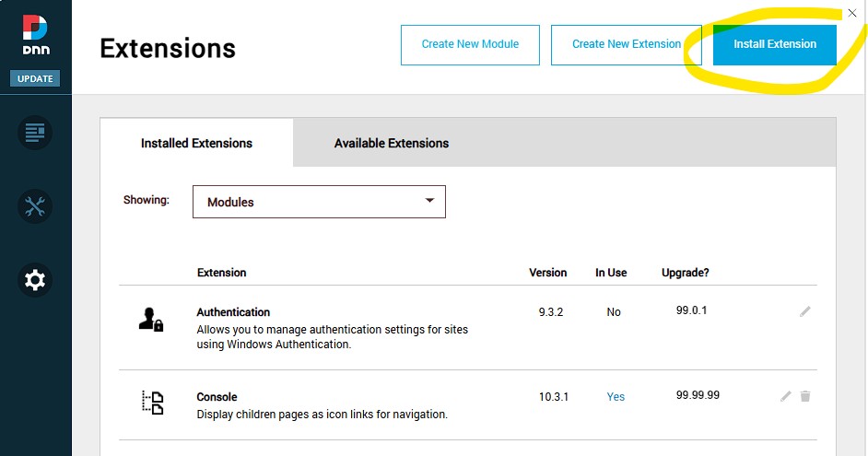868x456 pixels.
Task: Click version 10.3.1 of Console
Action: pos(554,397)
